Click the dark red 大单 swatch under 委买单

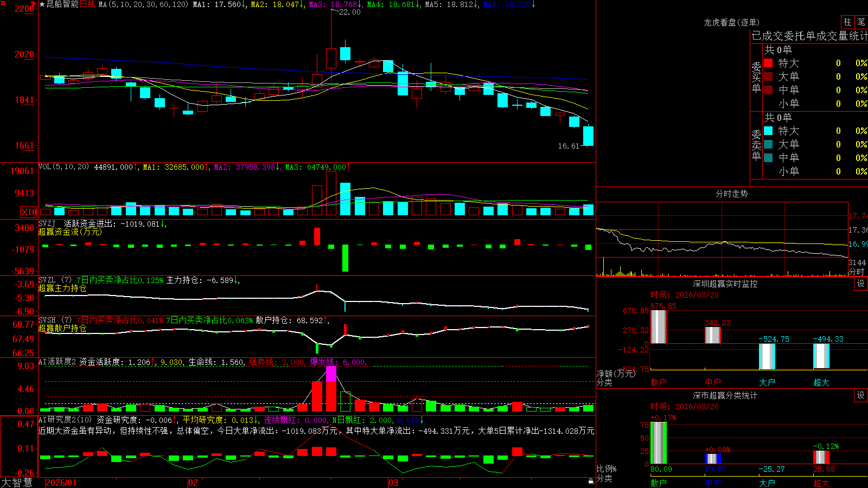click(x=768, y=76)
